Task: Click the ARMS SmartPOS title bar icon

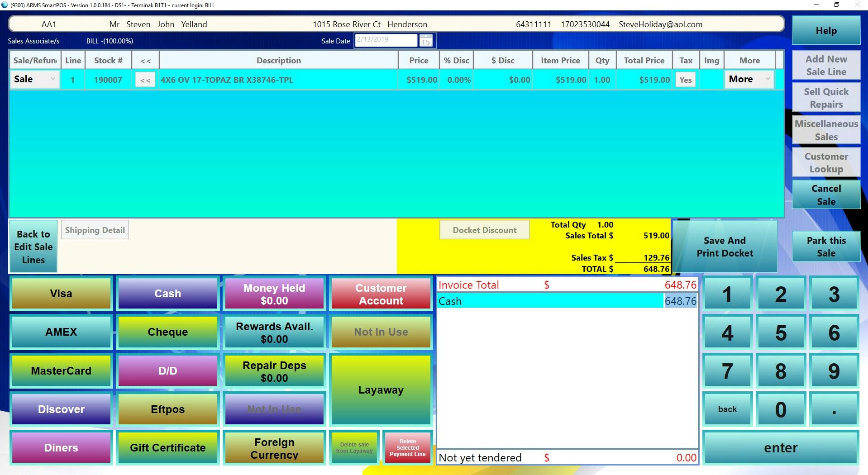Action: [x=5, y=5]
